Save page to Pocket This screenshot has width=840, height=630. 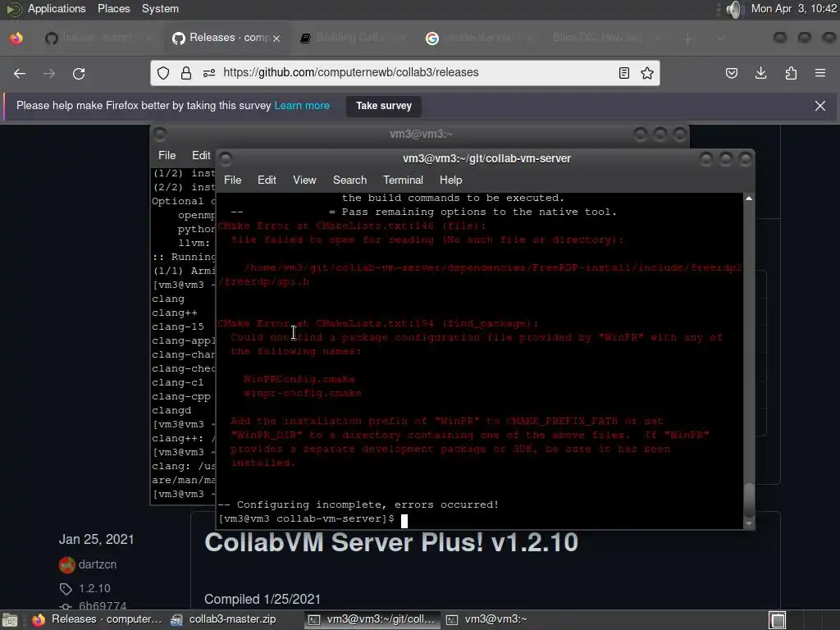pos(731,73)
